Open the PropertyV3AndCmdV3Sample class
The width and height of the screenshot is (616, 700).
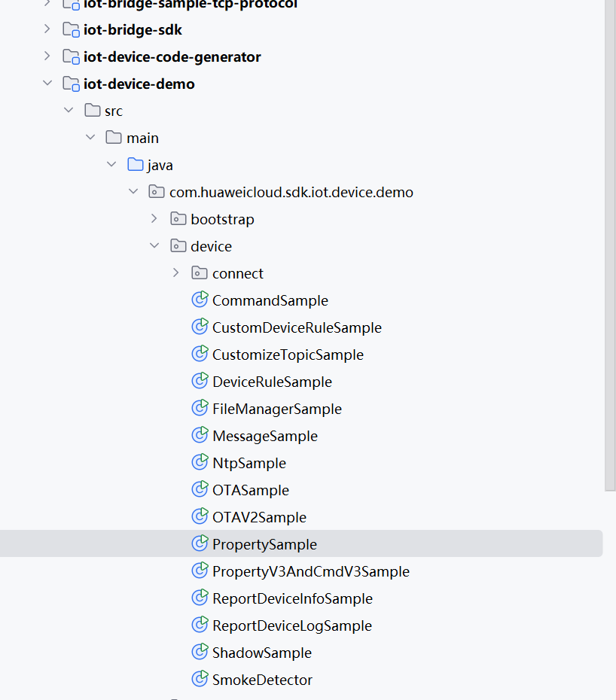tap(311, 572)
